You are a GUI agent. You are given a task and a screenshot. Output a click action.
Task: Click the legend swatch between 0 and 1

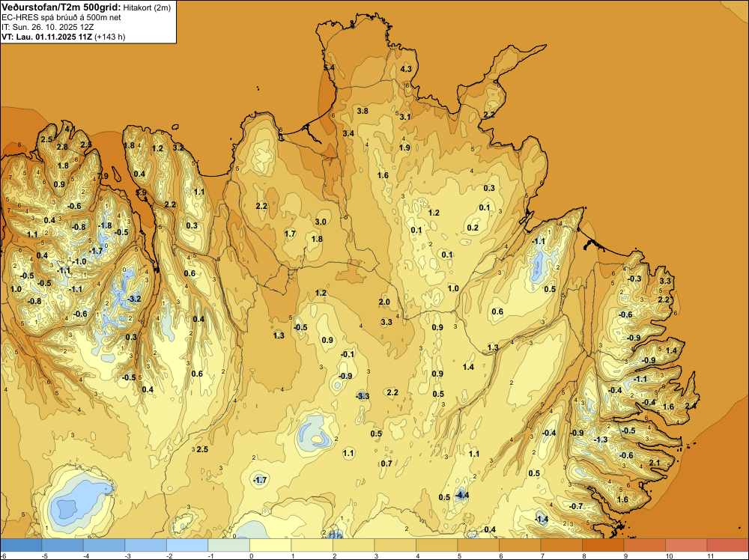point(270,545)
